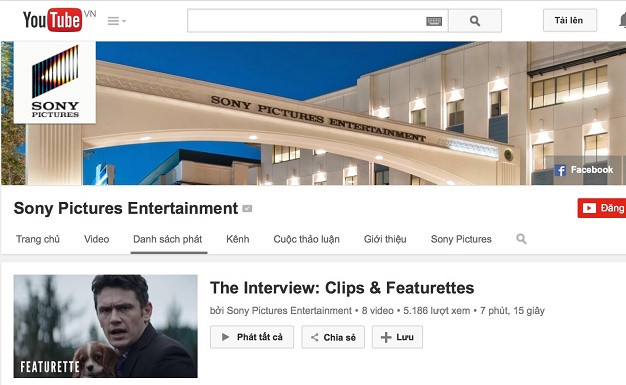
Task: Click the '7 phút, 15 giây' duration text
Action: coord(512,311)
